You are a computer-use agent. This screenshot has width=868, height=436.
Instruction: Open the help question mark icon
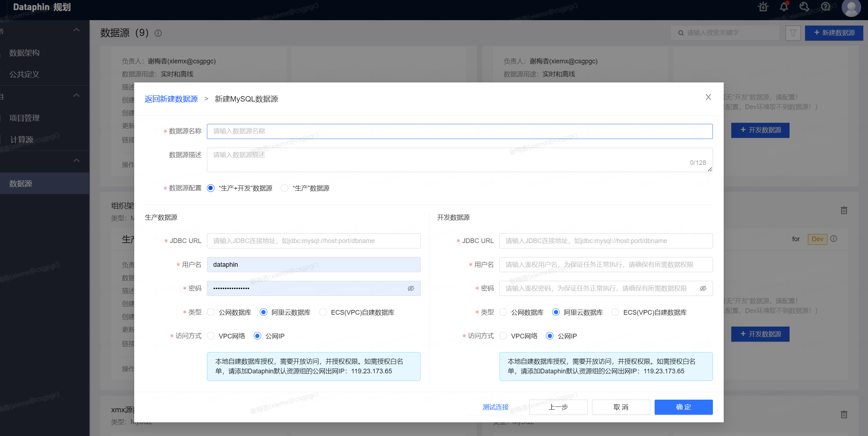826,7
